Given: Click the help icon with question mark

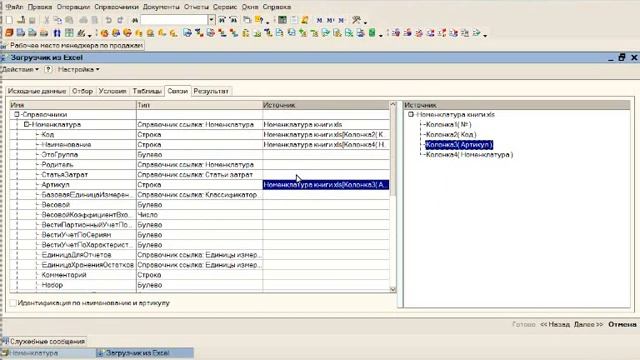Looking at the screenshot, I should (x=260, y=20).
